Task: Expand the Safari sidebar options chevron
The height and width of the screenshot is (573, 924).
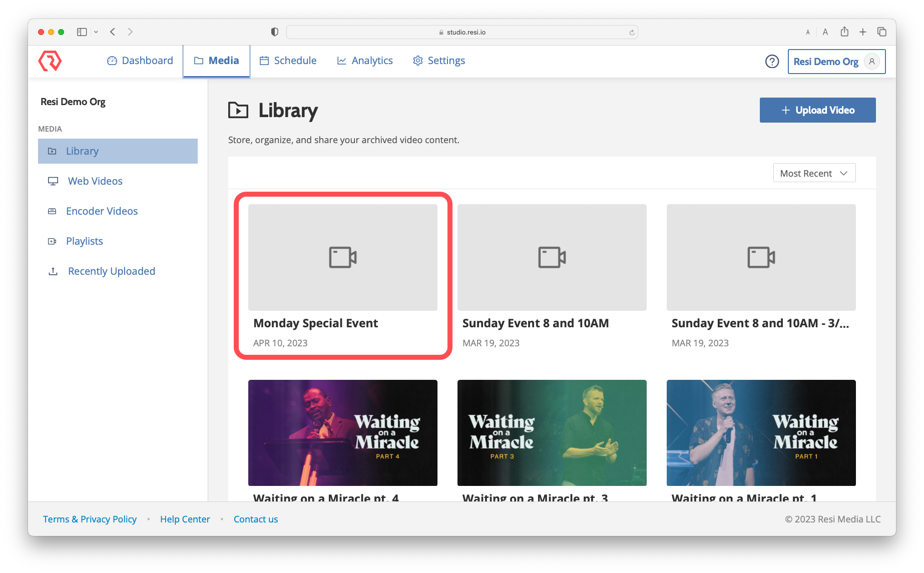Action: 96,32
